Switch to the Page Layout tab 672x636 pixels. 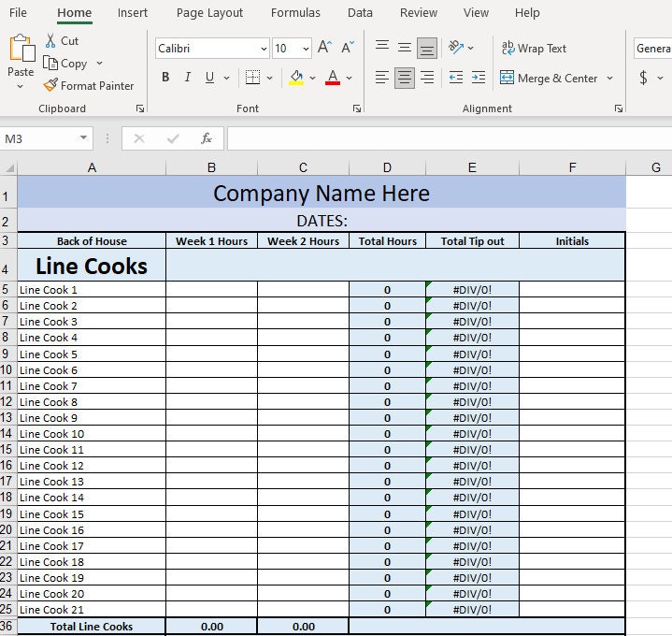tap(209, 13)
